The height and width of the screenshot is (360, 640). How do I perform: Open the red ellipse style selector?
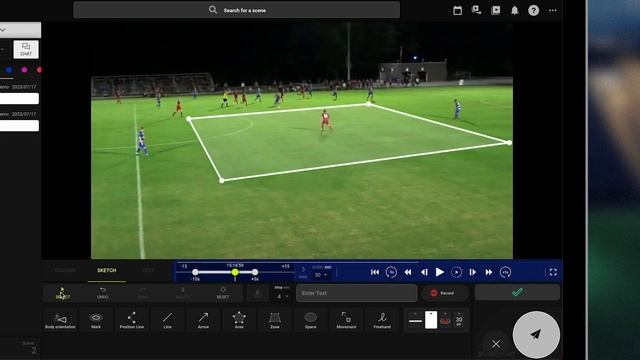click(x=445, y=320)
